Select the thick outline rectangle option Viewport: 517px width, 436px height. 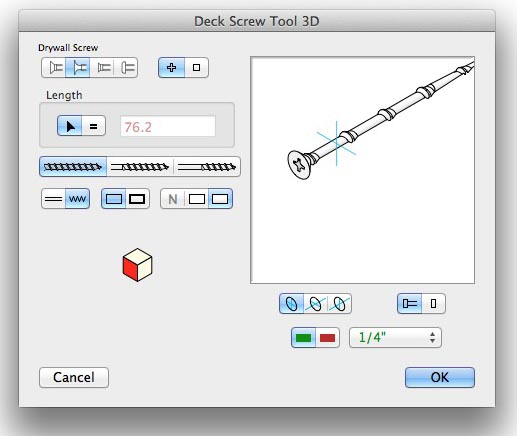pyautogui.click(x=137, y=199)
